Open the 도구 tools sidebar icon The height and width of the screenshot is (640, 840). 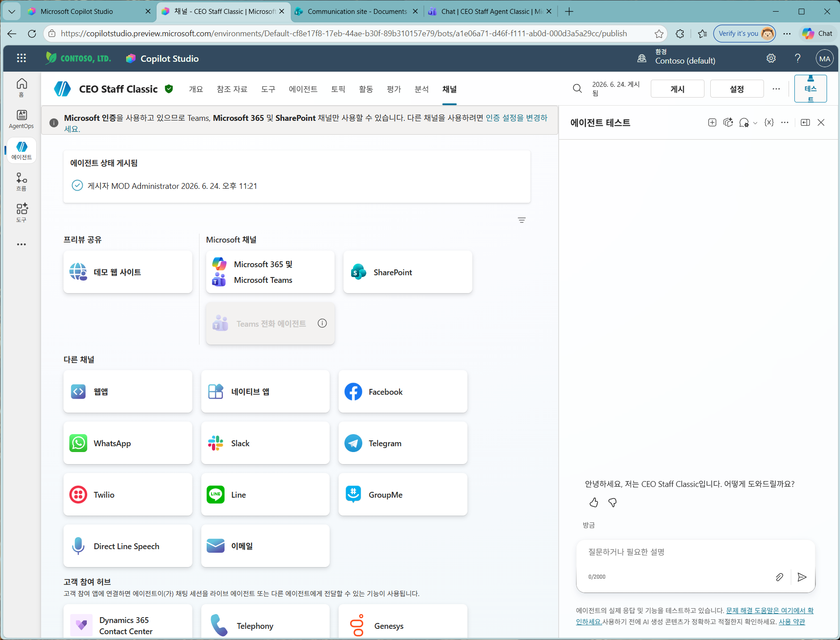tap(21, 213)
